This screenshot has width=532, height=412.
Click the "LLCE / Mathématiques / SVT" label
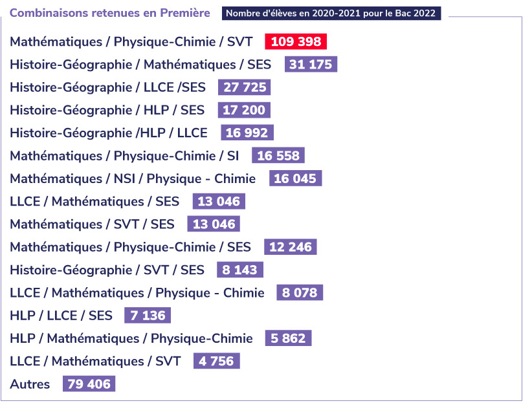[95, 361]
